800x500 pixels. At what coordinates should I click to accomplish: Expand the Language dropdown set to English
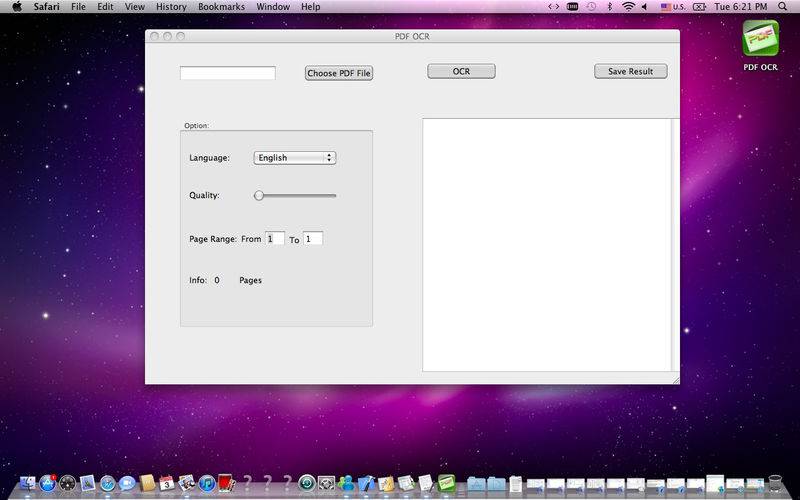[294, 158]
